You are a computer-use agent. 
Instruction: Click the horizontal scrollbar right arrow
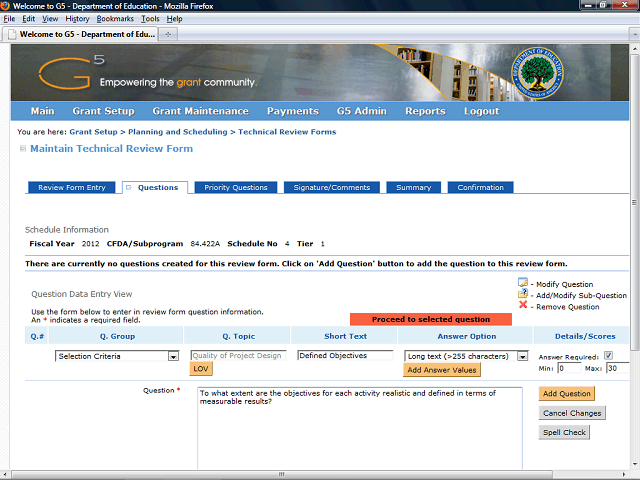coord(623,474)
